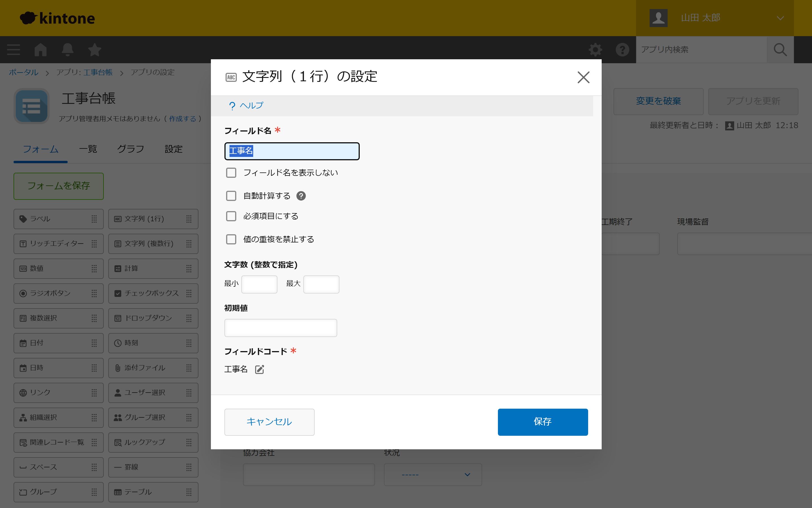Open the settings gear icon
Image resolution: width=812 pixels, height=508 pixels.
[595, 50]
